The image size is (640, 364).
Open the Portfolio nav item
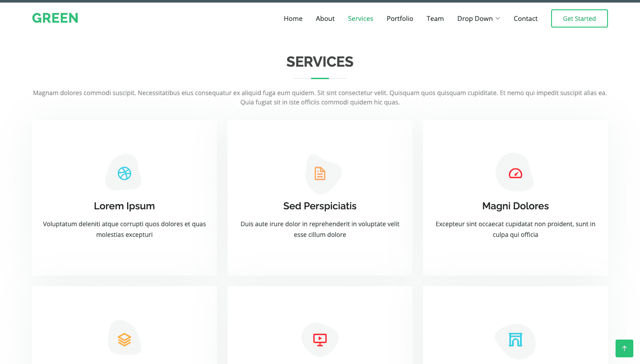pyautogui.click(x=400, y=19)
